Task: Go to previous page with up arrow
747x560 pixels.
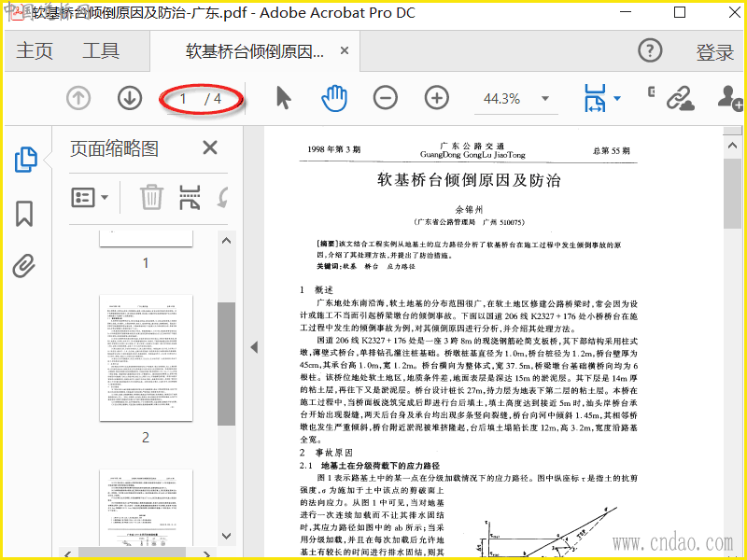Action: (78, 98)
